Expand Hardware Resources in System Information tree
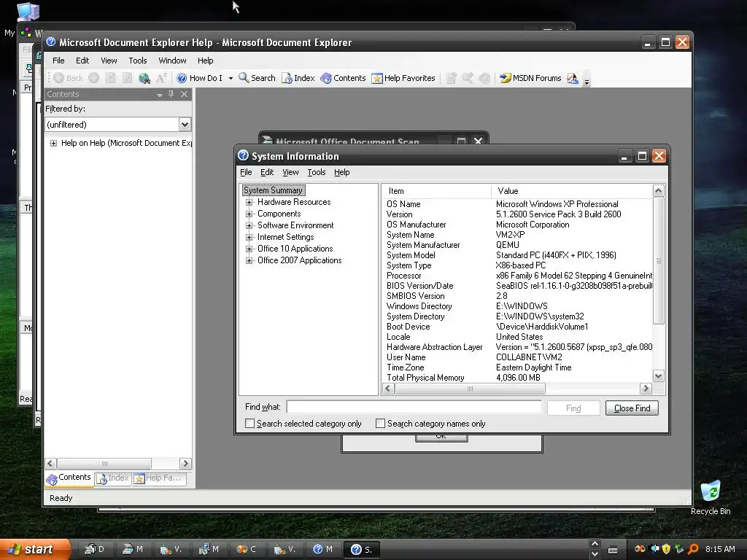This screenshot has width=747, height=560. pos(249,203)
